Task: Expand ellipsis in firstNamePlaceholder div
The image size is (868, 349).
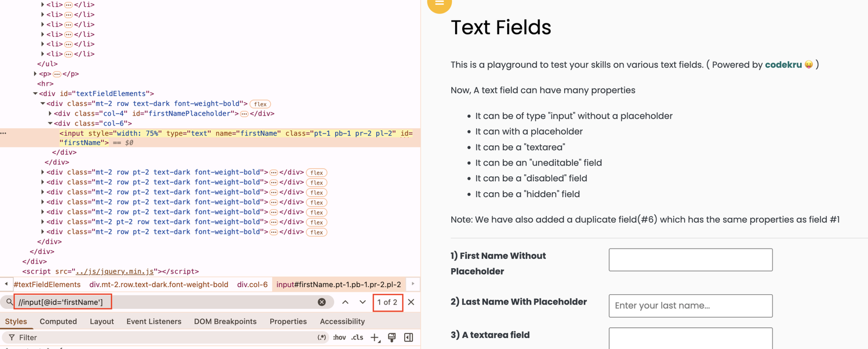Action: coord(244,114)
